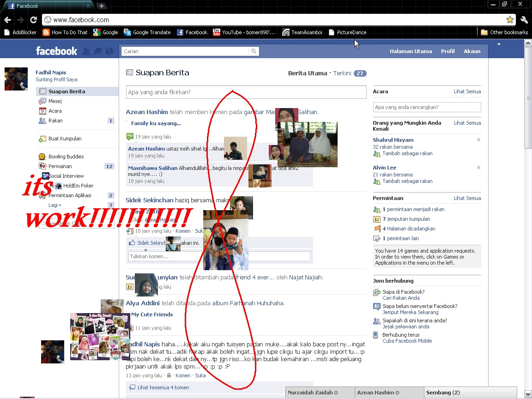Switch to Terkini feed
532x399 pixels.
pos(342,73)
